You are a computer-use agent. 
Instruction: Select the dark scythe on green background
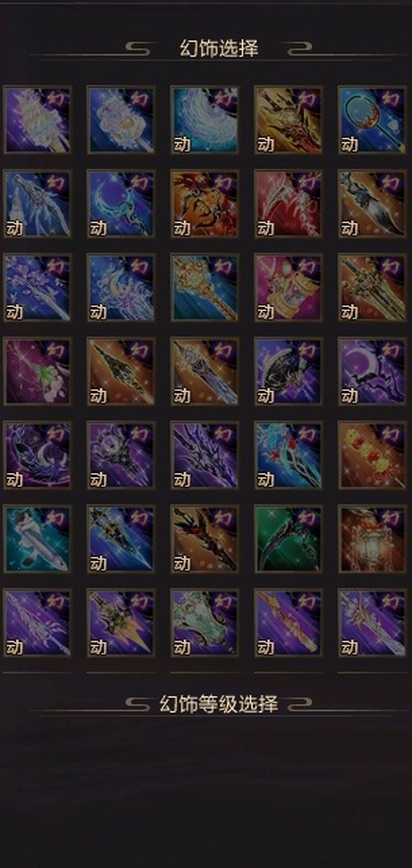[288, 539]
